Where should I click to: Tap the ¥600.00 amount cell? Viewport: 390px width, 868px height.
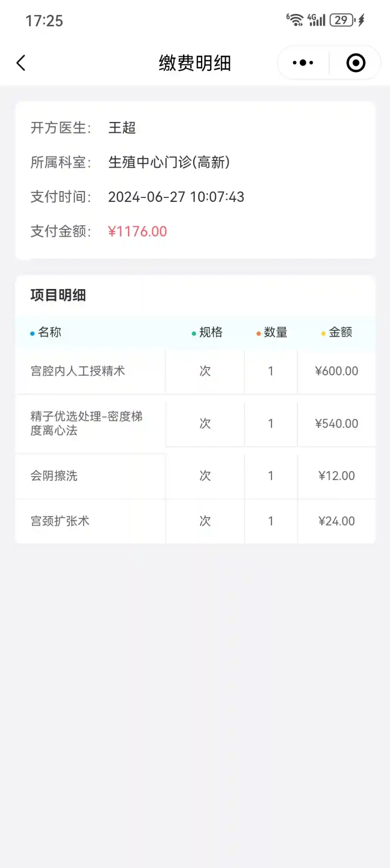[337, 371]
